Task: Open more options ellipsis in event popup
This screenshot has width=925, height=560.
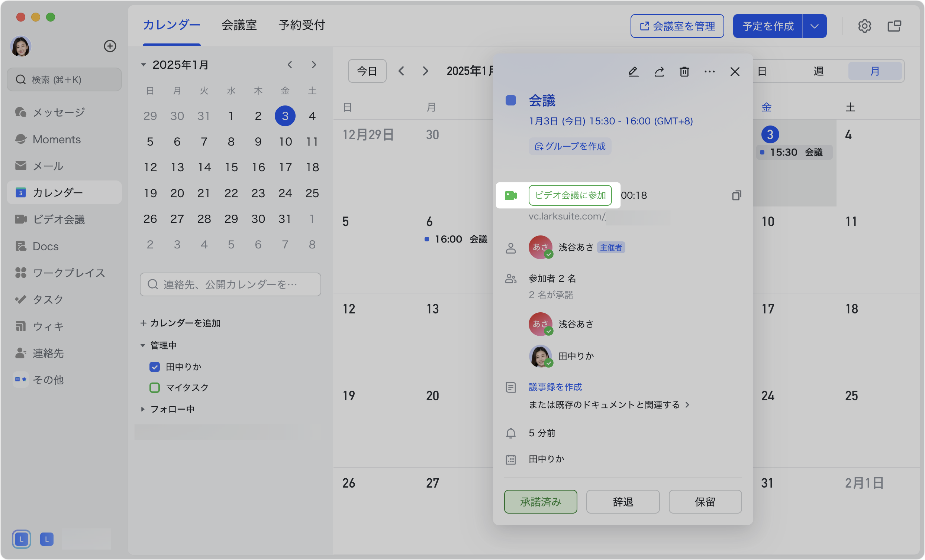Action: (x=709, y=71)
